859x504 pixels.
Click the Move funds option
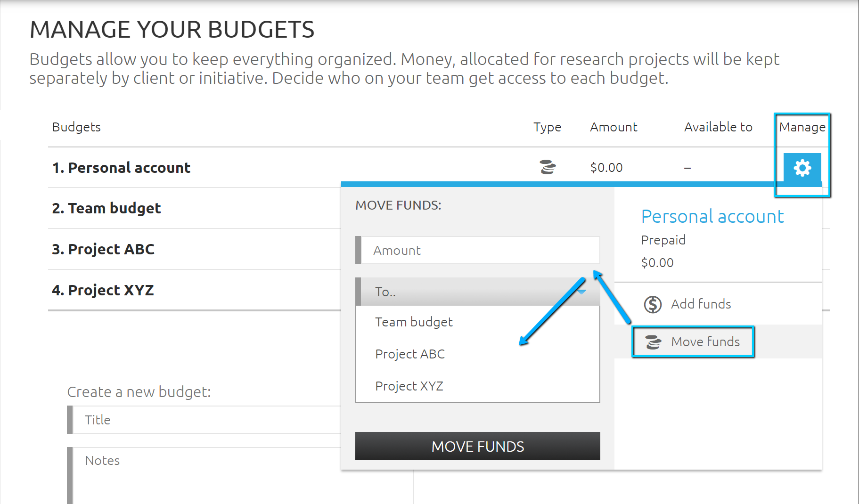coord(705,342)
